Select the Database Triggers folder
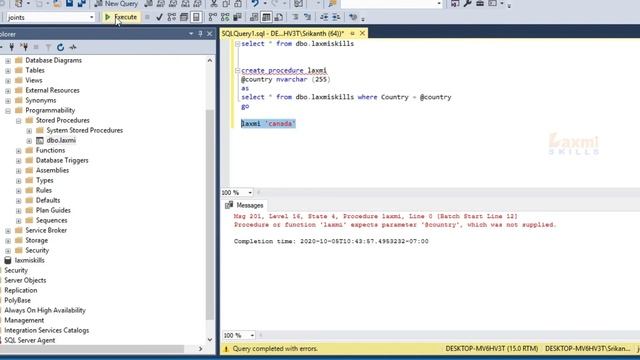The width and height of the screenshot is (640, 360). coord(62,160)
